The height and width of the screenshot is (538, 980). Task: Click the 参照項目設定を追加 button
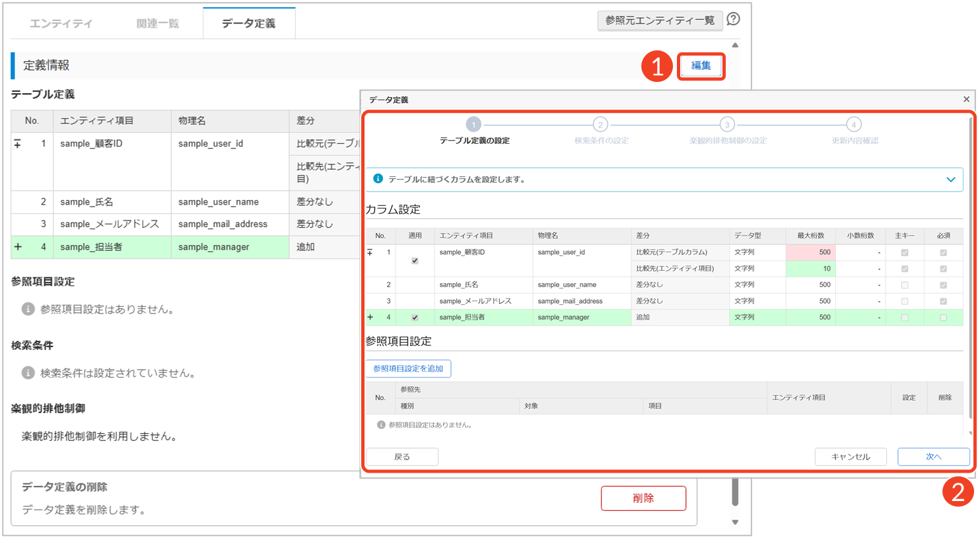(408, 368)
